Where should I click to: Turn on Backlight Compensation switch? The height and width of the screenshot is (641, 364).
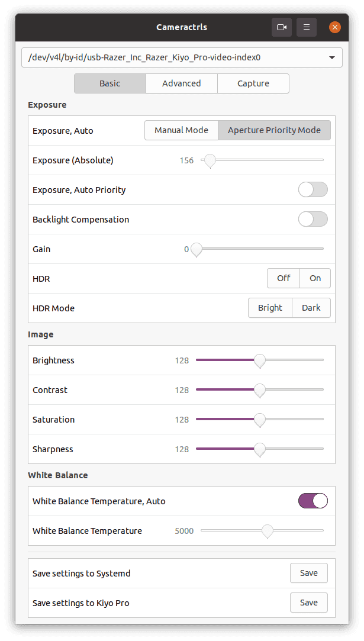point(313,220)
